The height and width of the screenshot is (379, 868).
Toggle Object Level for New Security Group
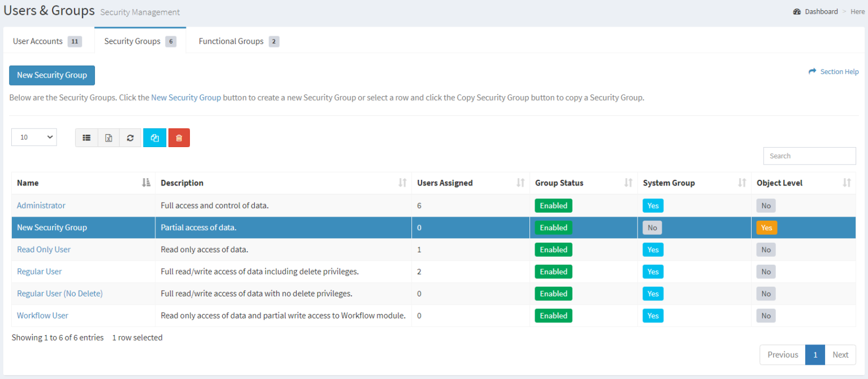[766, 227]
